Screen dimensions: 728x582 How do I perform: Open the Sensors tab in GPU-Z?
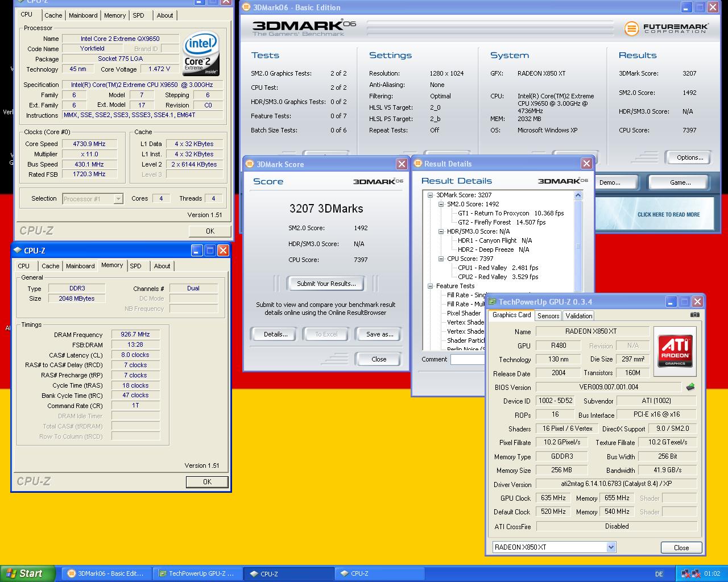[x=548, y=315]
